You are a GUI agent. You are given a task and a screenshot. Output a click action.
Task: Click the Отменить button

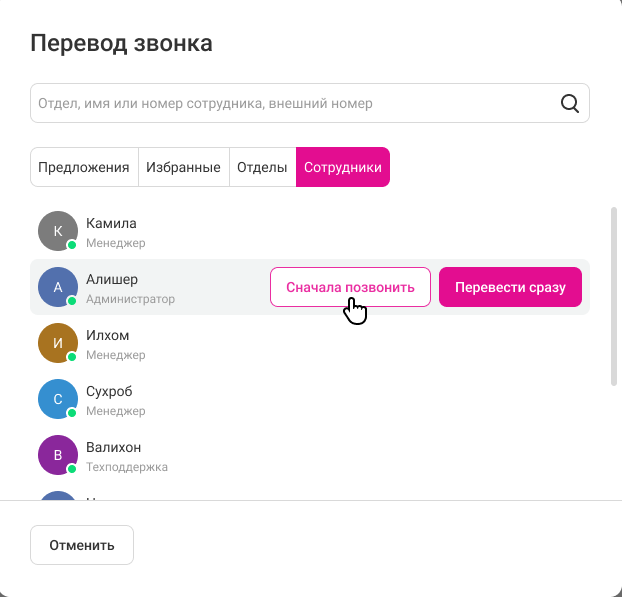(x=82, y=545)
